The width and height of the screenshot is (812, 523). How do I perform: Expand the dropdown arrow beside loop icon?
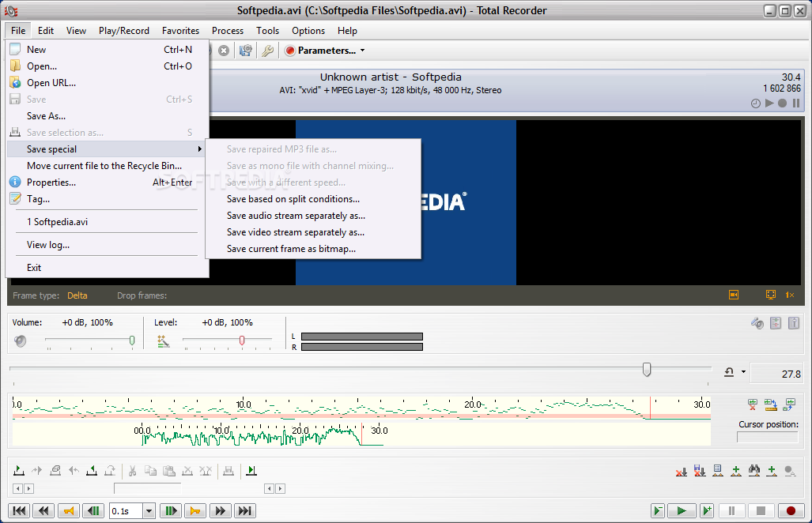pyautogui.click(x=744, y=372)
